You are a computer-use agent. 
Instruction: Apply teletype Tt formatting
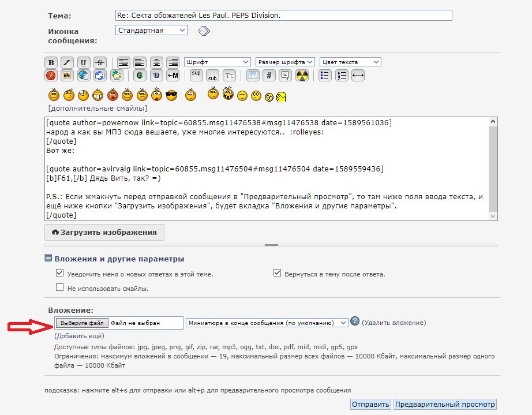click(229, 76)
